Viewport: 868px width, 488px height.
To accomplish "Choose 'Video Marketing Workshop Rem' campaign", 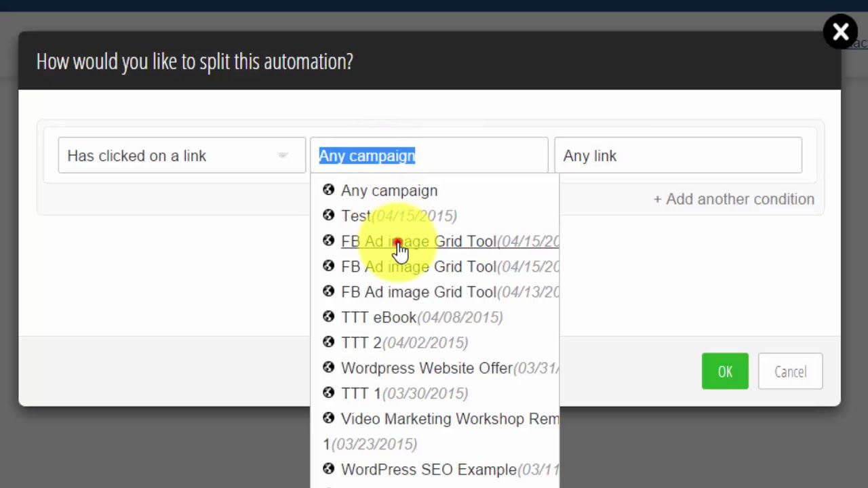I will pos(450,419).
